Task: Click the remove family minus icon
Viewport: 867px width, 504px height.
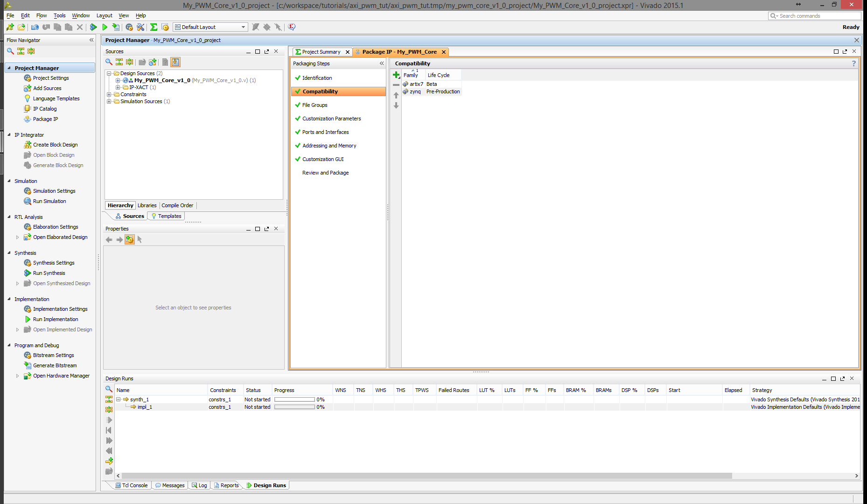Action: (x=396, y=85)
